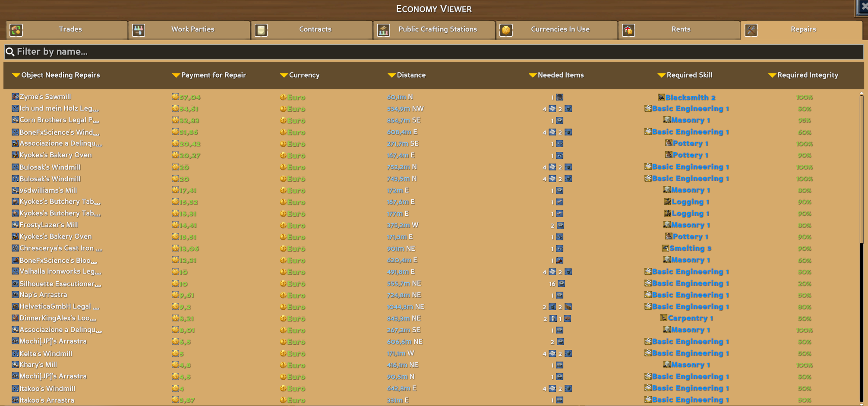Click the Currencies In Use coin icon
868x406 pixels.
(x=506, y=30)
